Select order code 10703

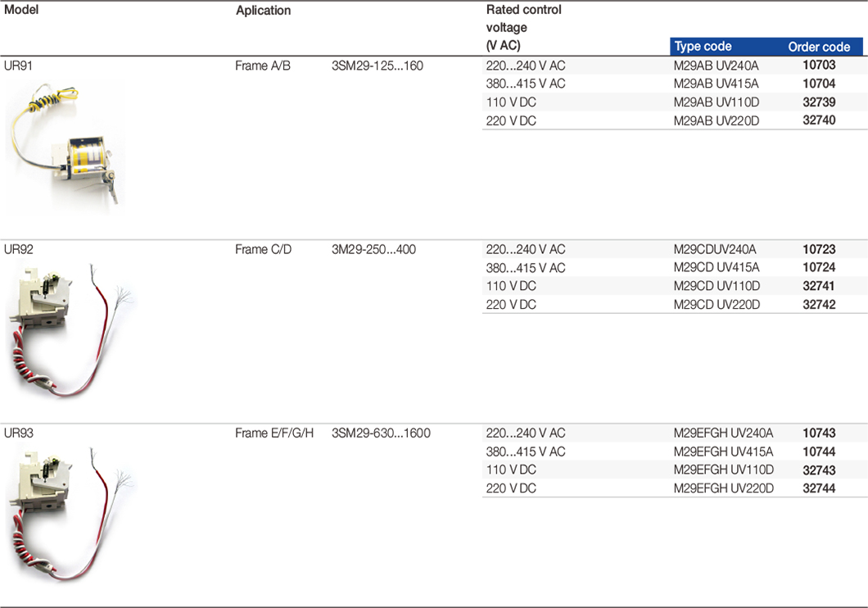coord(818,66)
